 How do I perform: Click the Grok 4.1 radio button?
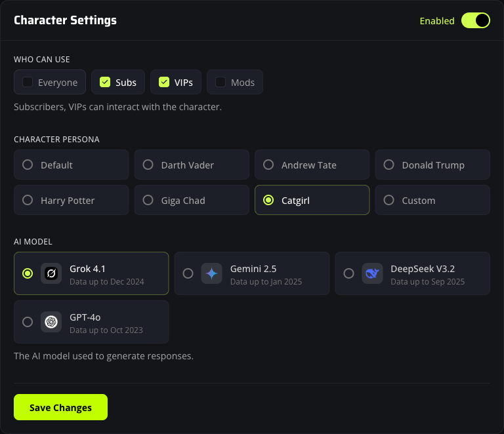tap(28, 273)
